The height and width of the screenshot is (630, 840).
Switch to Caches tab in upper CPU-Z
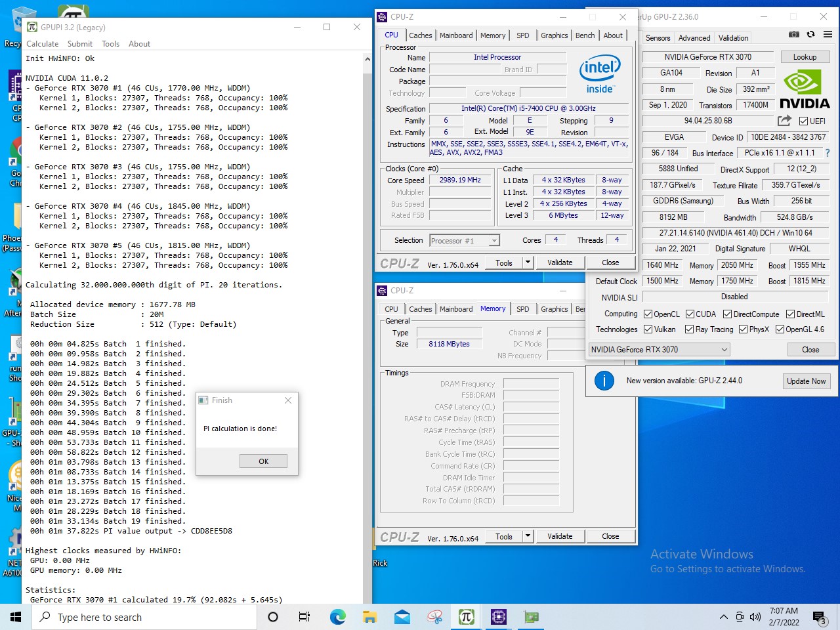pos(420,35)
